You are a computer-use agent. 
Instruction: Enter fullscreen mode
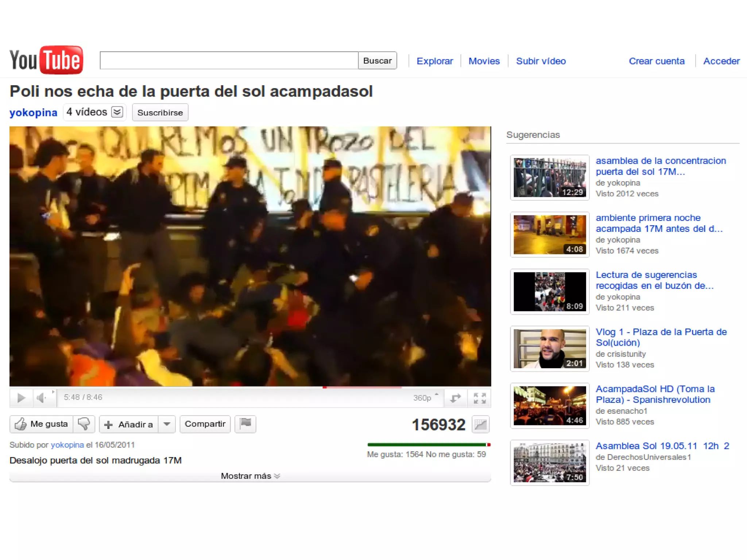pyautogui.click(x=480, y=398)
